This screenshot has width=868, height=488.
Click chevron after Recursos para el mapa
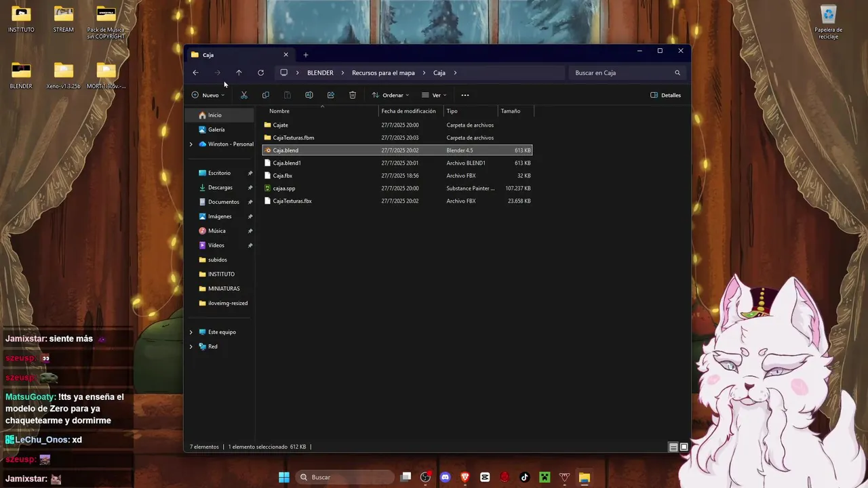point(424,73)
